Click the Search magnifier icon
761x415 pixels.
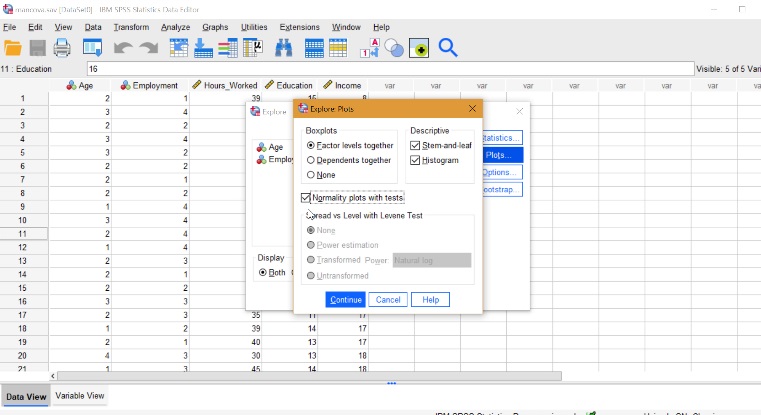(448, 48)
